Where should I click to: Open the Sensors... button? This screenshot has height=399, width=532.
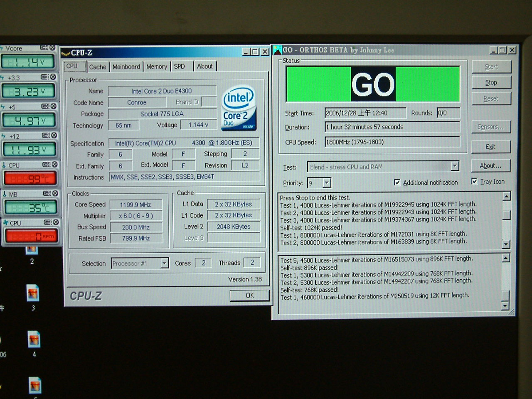[x=490, y=127]
